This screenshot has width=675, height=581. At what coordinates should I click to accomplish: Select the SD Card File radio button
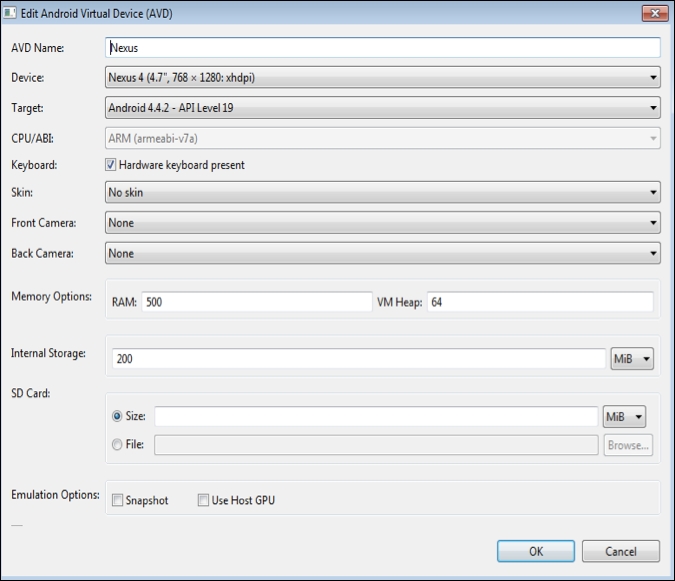[x=117, y=444]
